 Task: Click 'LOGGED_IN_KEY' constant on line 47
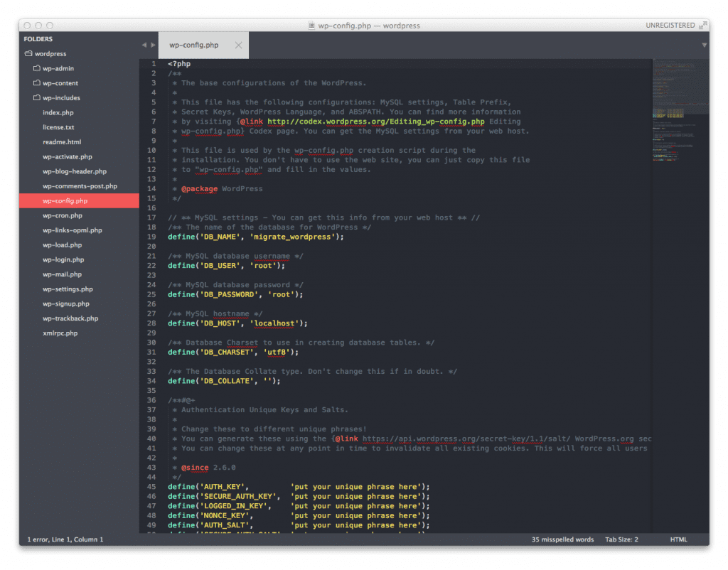(233, 506)
